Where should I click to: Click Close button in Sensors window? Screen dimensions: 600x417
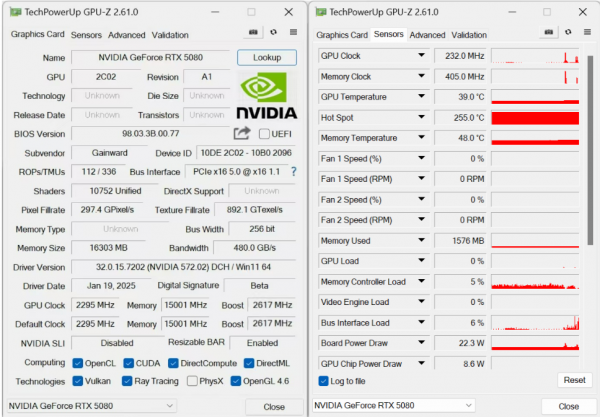pos(568,406)
